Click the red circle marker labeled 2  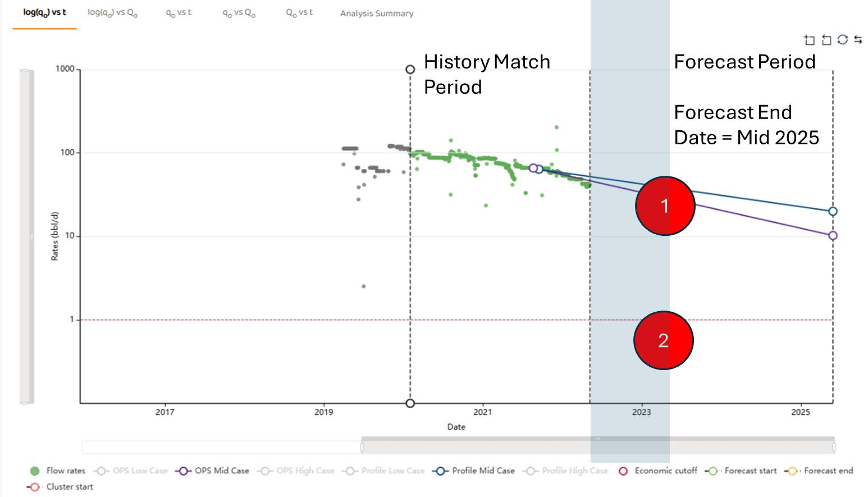[x=663, y=340]
